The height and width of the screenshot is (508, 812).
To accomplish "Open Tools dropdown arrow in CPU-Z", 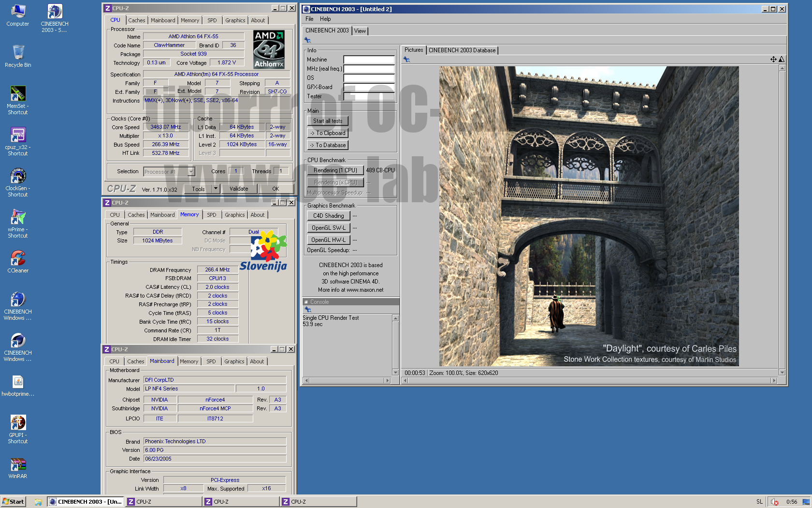I will click(216, 189).
